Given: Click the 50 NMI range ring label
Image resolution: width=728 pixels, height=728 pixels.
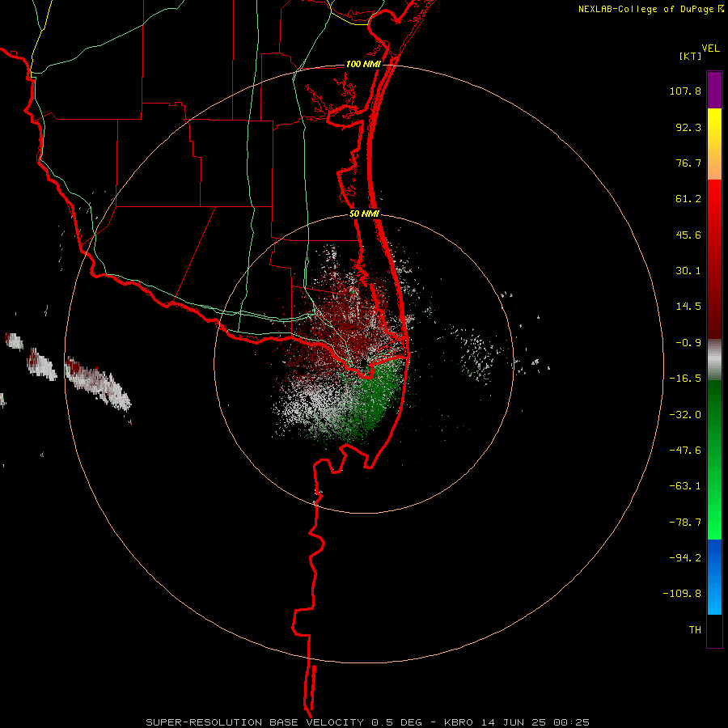Looking at the screenshot, I should click(x=364, y=214).
